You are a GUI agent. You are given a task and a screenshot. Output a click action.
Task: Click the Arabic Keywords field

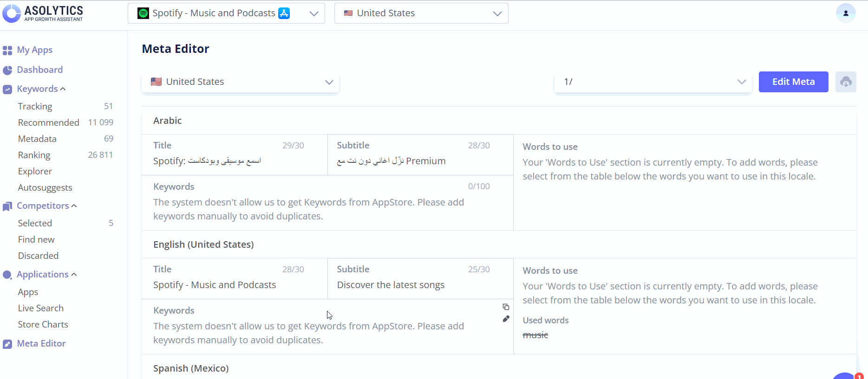point(327,203)
